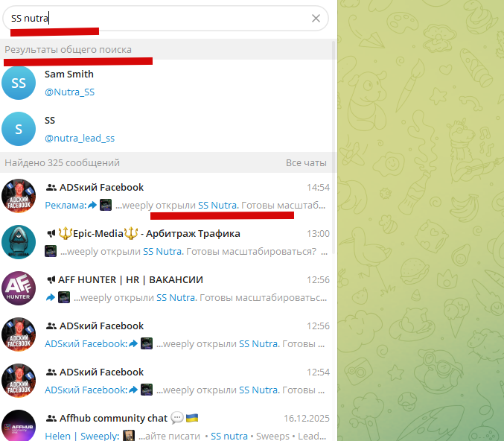Open the ADSкий Facebook result from 12:54

(x=168, y=381)
